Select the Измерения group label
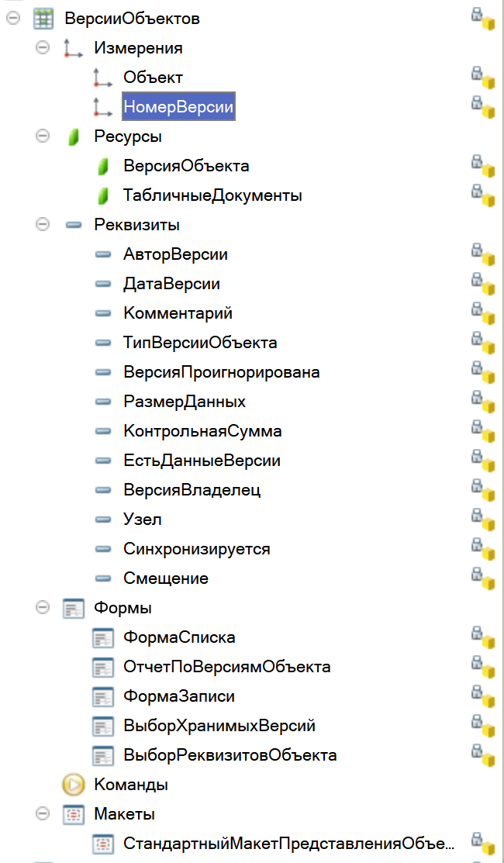504x863 pixels. click(x=138, y=48)
